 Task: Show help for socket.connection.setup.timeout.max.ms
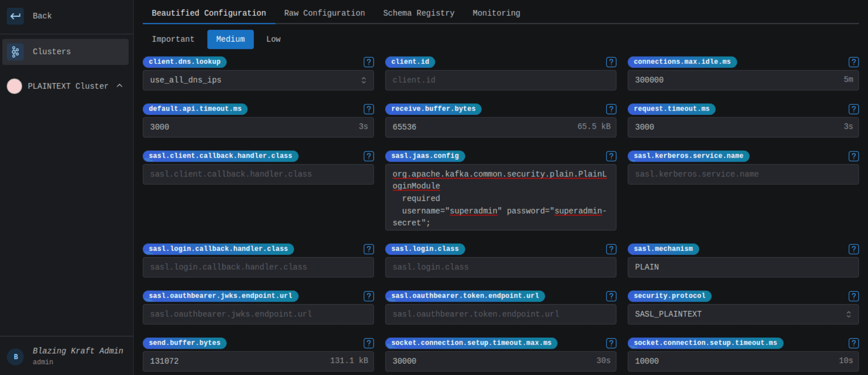coord(611,343)
